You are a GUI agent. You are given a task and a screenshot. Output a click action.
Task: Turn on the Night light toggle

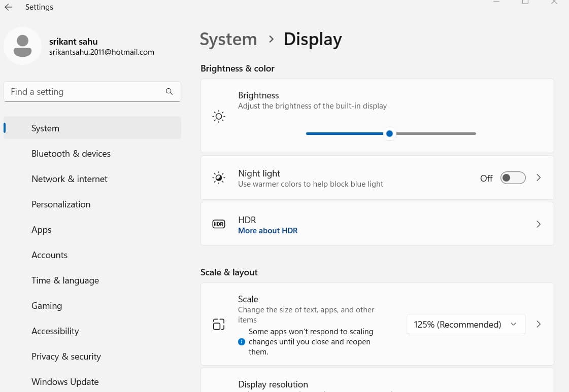pos(513,178)
